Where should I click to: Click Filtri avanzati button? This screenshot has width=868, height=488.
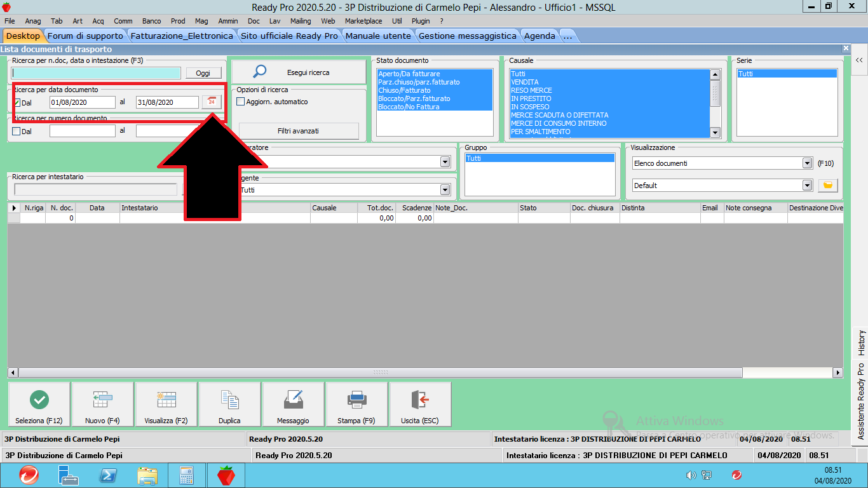tap(299, 131)
